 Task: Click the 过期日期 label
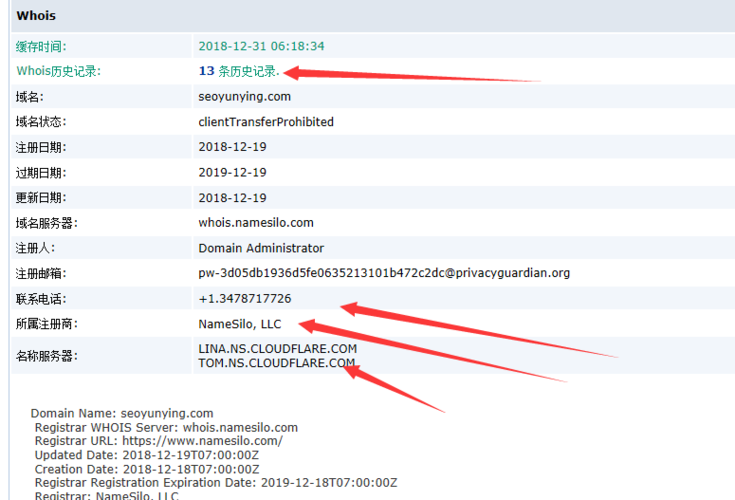point(41,173)
